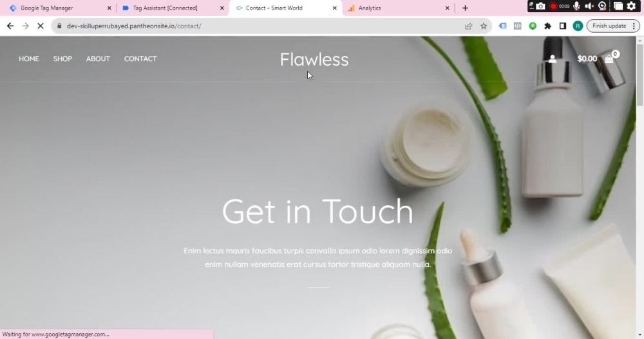644x339 pixels.
Task: Go to HOME in site navigation
Action: coord(29,59)
